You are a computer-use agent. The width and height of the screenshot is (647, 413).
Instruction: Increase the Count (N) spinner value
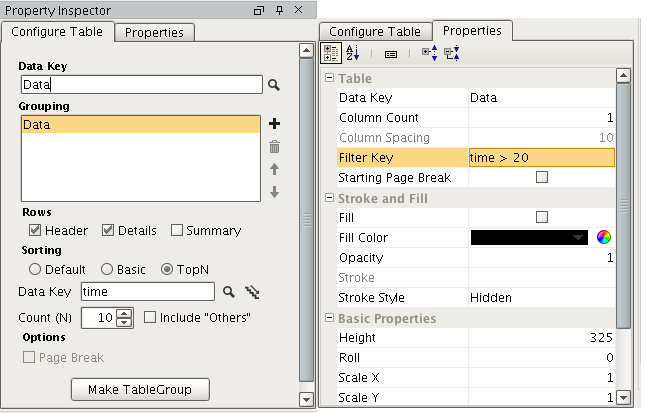(x=125, y=313)
